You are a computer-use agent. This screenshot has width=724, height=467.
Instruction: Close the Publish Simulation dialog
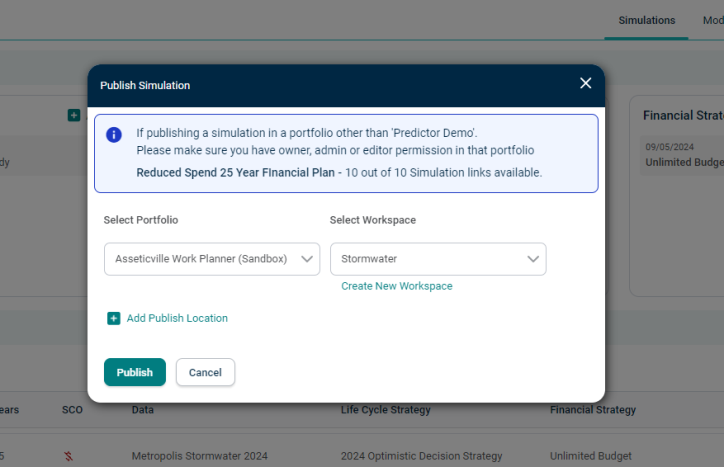[x=585, y=83]
